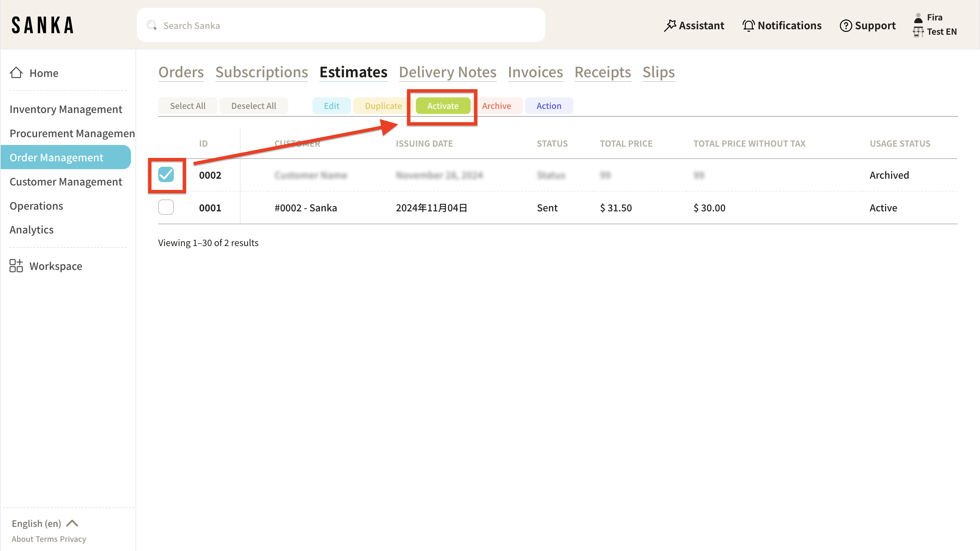Click into the Search Sanka field
The image size is (980, 551).
point(342,26)
